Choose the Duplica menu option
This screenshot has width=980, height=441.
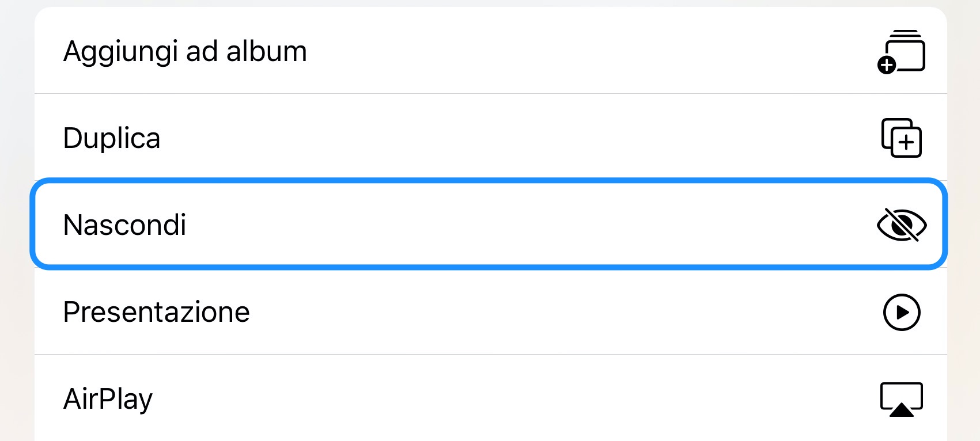tap(491, 138)
